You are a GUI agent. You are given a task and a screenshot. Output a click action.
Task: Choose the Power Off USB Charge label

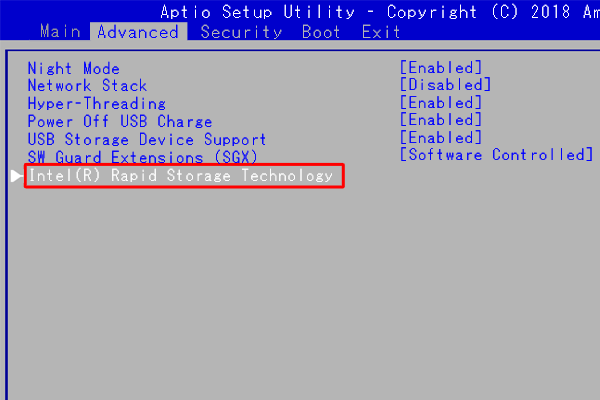coord(119,122)
